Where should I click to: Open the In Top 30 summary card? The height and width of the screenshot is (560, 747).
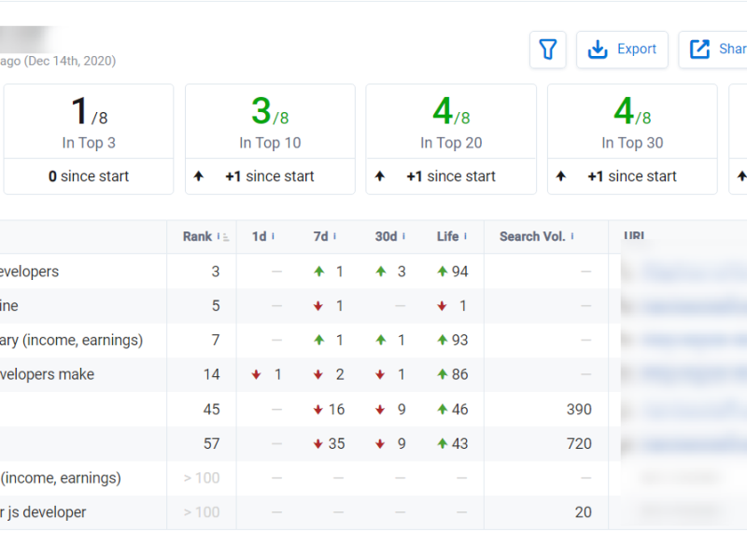point(632,121)
